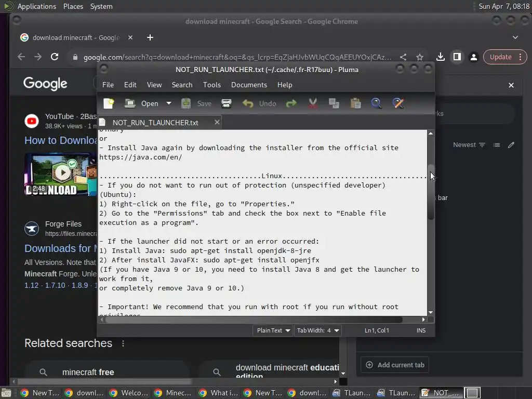The width and height of the screenshot is (532, 399).
Task: Open Chrome tab search chevron
Action: pos(515,37)
